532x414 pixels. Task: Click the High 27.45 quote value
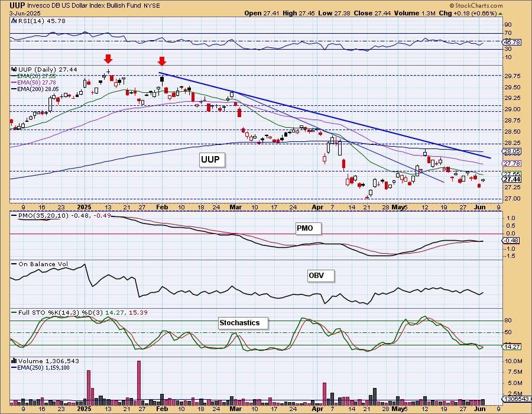(x=299, y=13)
